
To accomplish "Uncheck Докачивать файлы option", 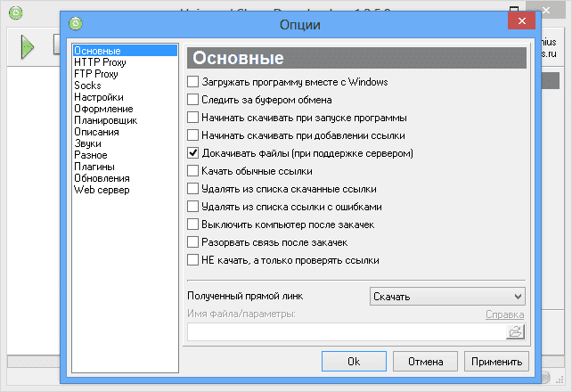I will [193, 153].
